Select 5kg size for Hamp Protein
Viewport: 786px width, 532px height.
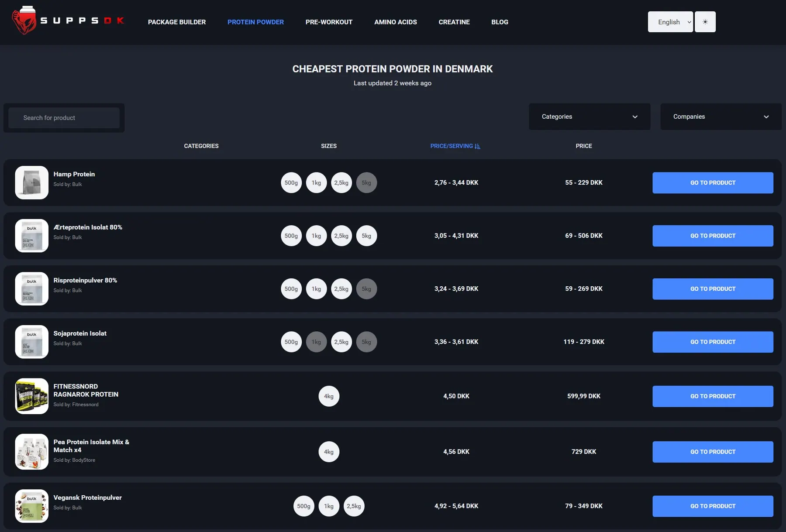366,183
